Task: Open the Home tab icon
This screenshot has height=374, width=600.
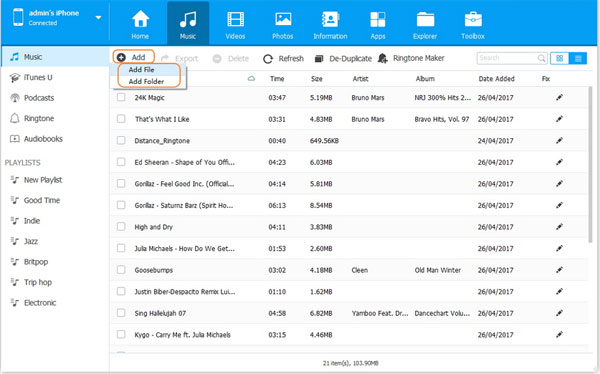Action: 140,19
